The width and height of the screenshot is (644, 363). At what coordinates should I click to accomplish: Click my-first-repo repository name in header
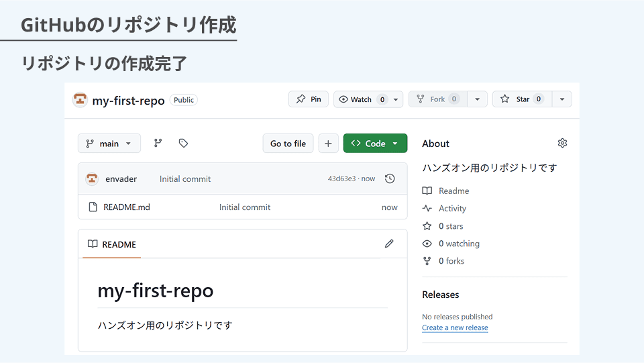tap(128, 101)
